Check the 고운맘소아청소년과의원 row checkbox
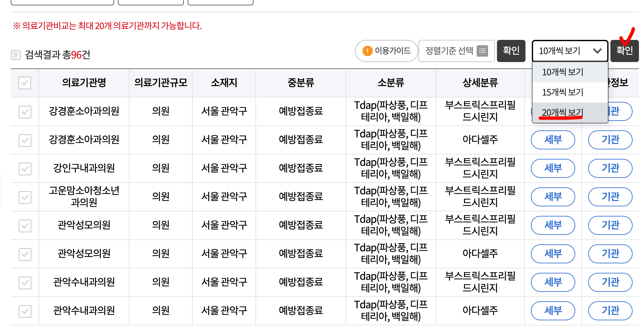The image size is (644, 326). (25, 197)
